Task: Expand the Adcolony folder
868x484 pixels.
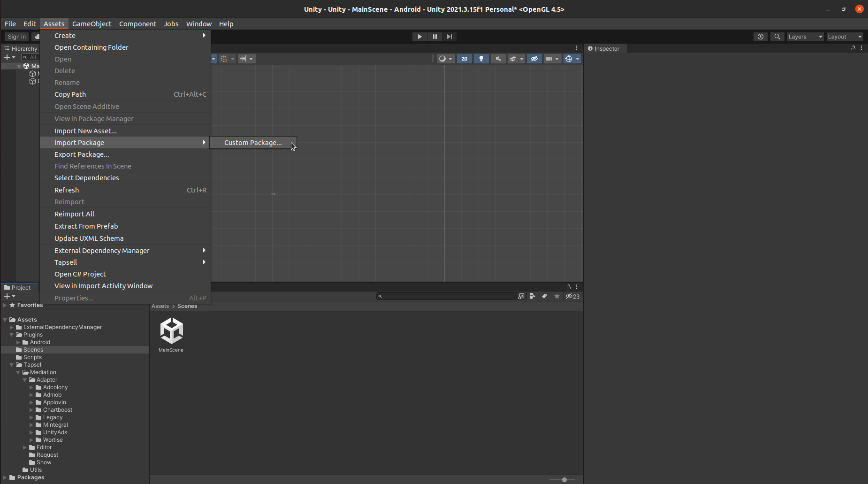Action: click(31, 387)
